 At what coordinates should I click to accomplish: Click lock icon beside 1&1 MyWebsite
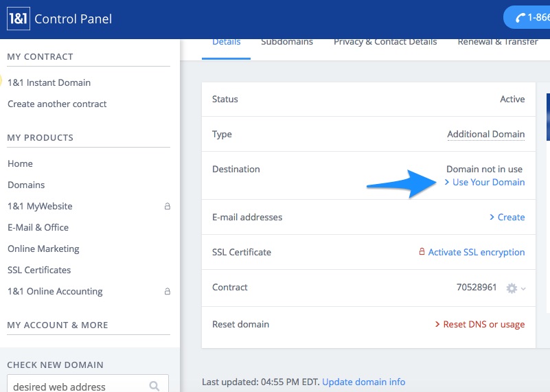168,206
